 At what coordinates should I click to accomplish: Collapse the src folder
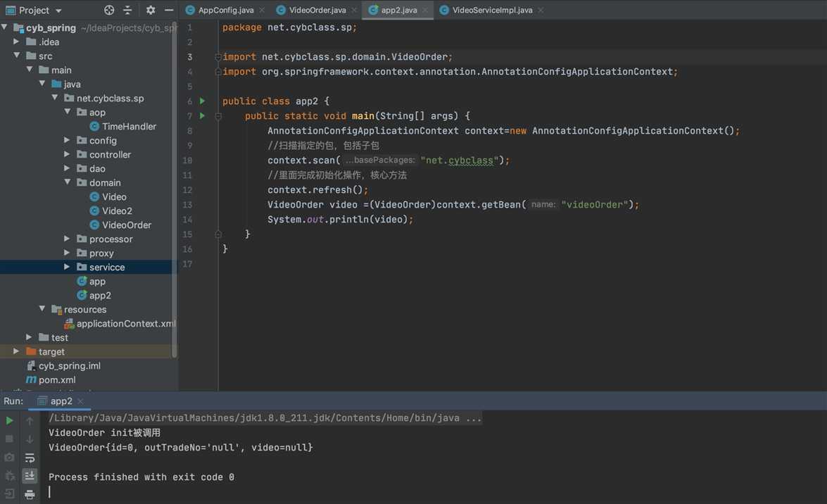click(x=17, y=56)
